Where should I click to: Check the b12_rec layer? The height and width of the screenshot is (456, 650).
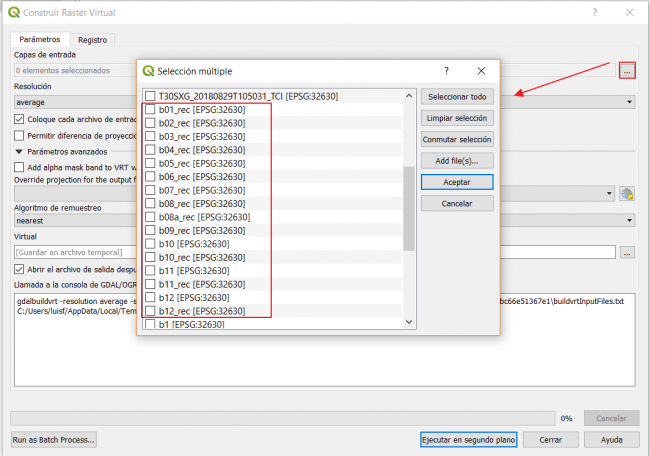point(150,311)
